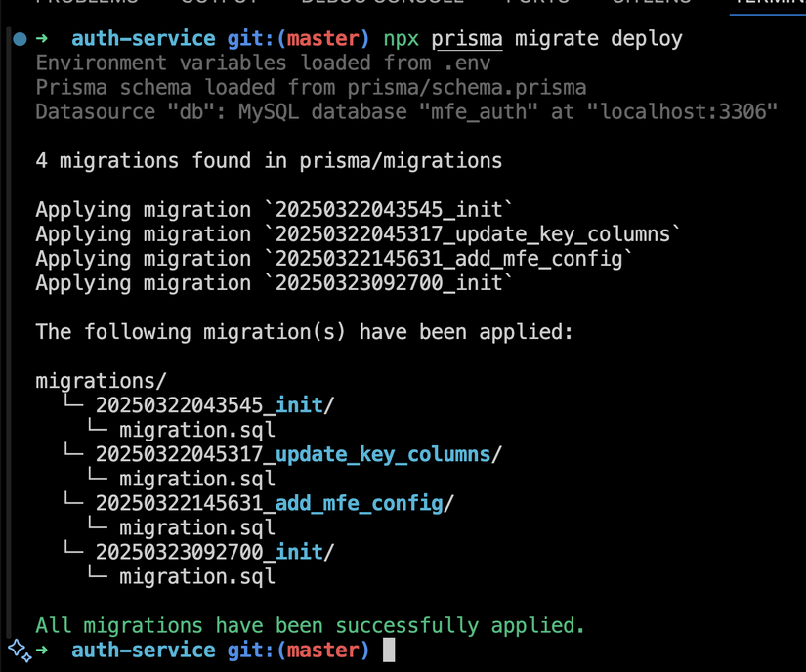
Task: Click the 20250323092700_init migration link
Action: click(208, 551)
